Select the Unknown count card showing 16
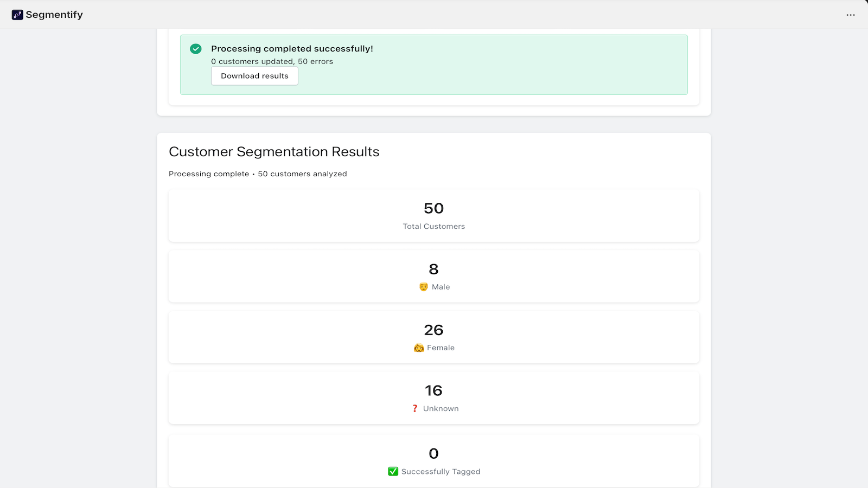 coord(434,397)
